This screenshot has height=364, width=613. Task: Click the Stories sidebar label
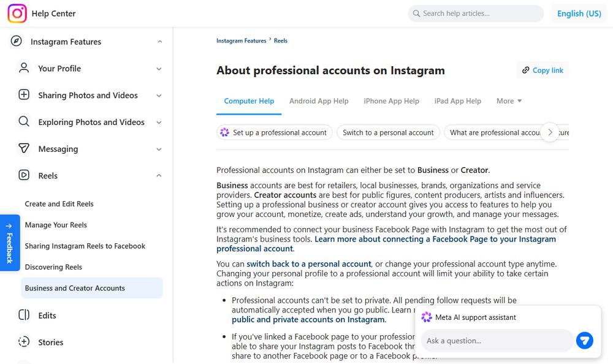[x=51, y=342]
